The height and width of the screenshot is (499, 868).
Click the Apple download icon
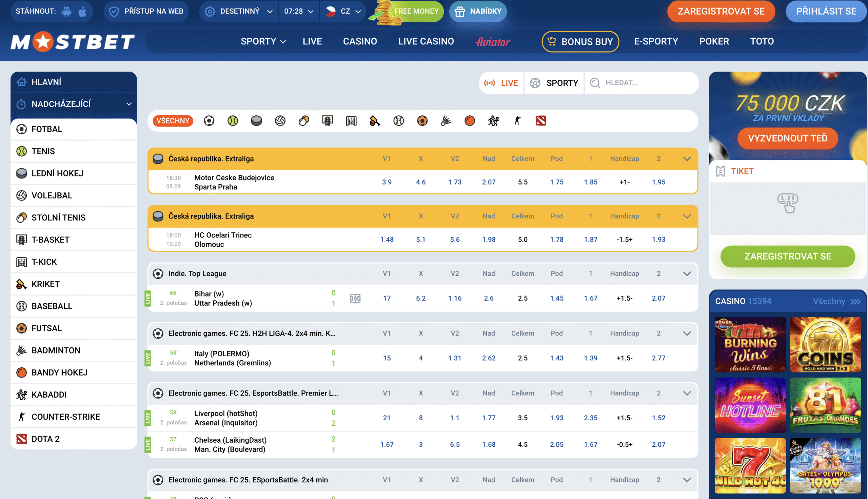tap(82, 11)
